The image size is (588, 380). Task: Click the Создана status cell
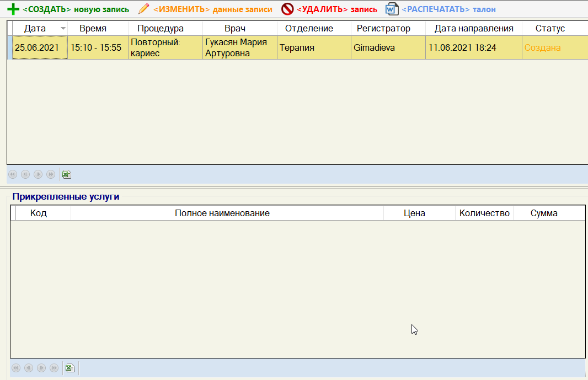click(x=542, y=48)
